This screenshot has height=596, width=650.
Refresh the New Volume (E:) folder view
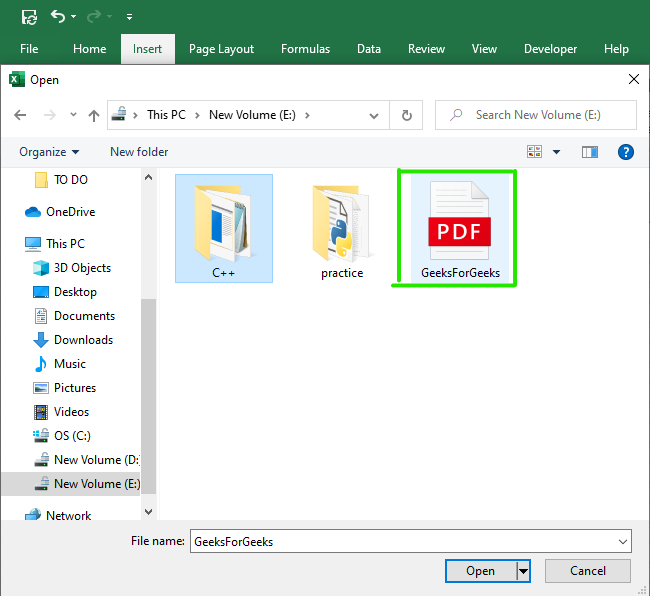[x=407, y=115]
